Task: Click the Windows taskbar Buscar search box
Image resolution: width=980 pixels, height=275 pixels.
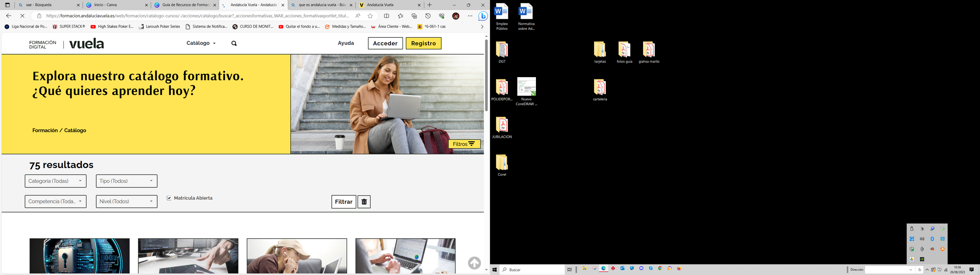Action: 533,270
